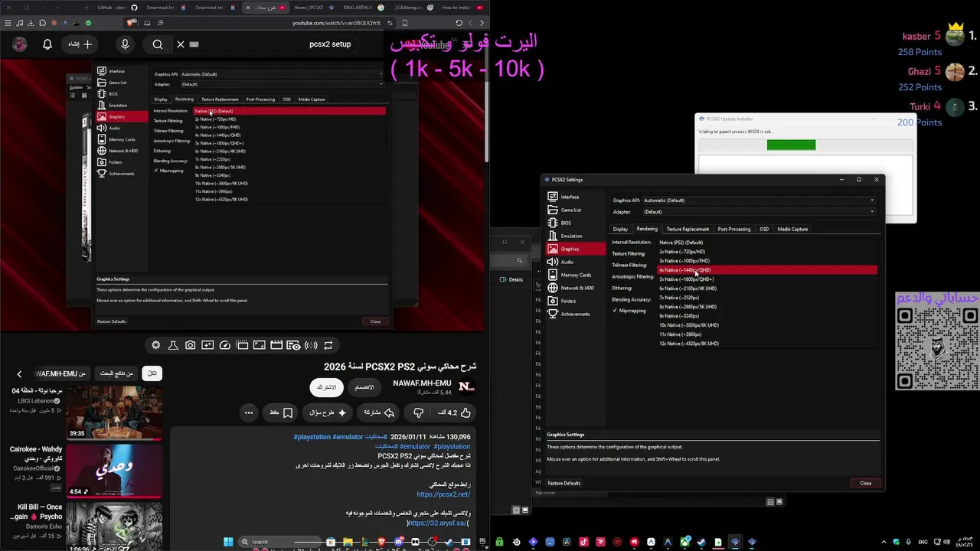The width and height of the screenshot is (980, 551).
Task: Switch to Display tab in PCSX2 Settings
Action: pos(621,229)
